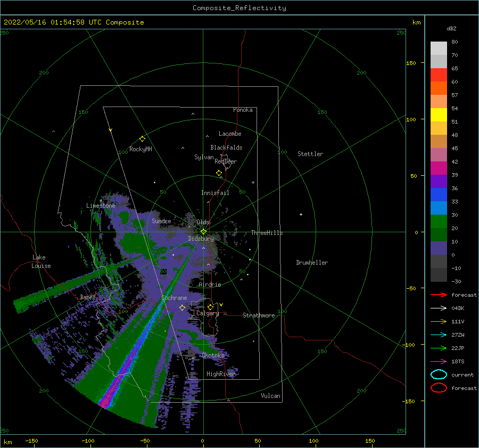Select the purple 39-36 dBZ swatch
The image size is (479, 448).
[x=439, y=182]
